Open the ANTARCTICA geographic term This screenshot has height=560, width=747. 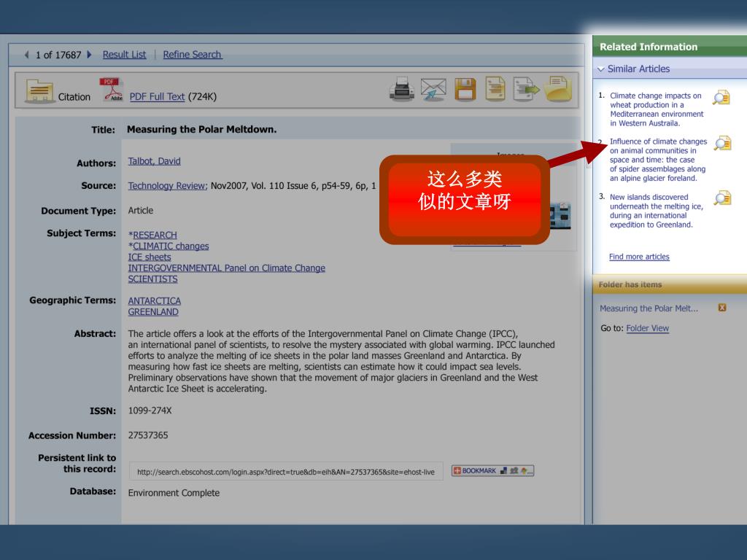[x=155, y=301]
